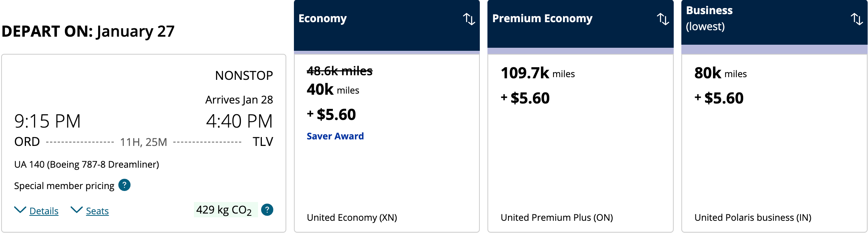Click the Saver Award link
This screenshot has height=233, width=868.
click(x=335, y=136)
